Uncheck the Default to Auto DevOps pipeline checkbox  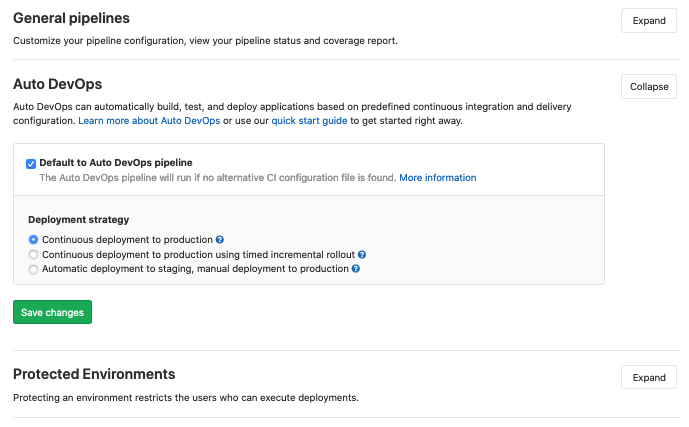coord(32,163)
